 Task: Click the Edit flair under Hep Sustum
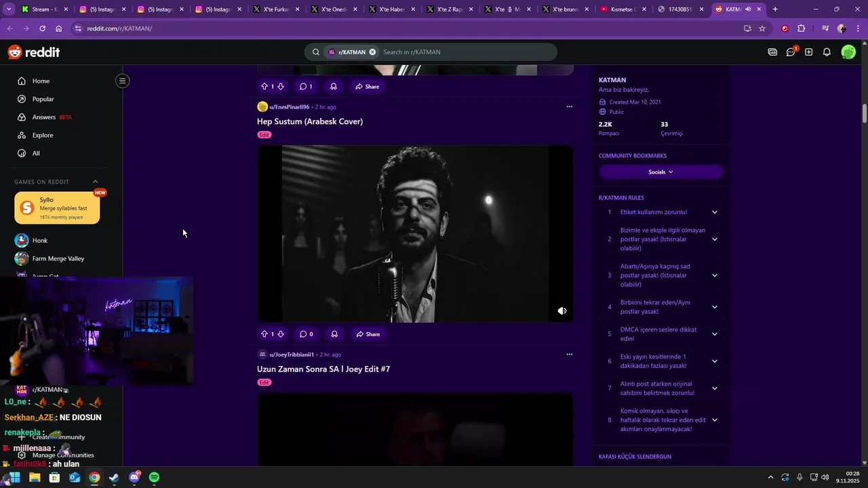point(264,135)
